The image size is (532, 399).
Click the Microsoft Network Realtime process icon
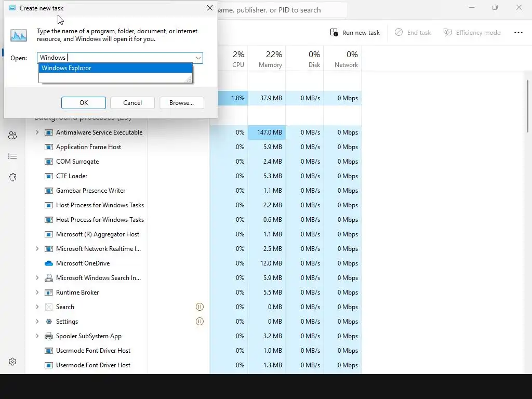[49, 249]
